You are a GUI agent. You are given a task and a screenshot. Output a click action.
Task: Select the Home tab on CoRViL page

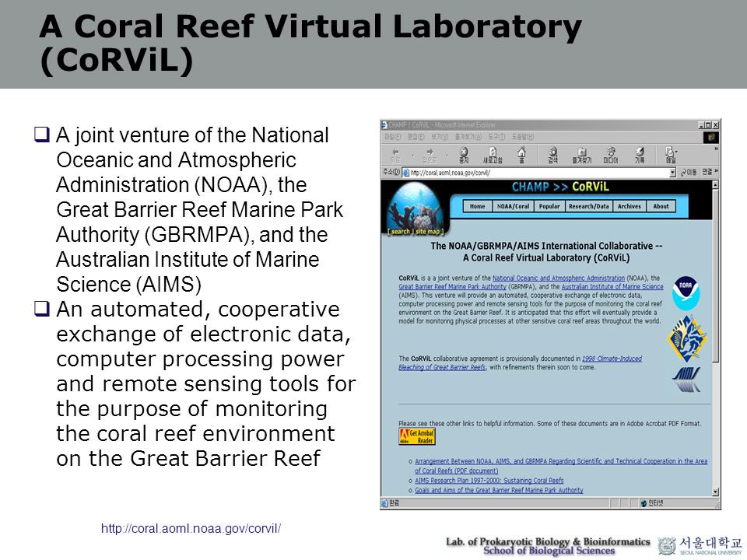pyautogui.click(x=477, y=206)
